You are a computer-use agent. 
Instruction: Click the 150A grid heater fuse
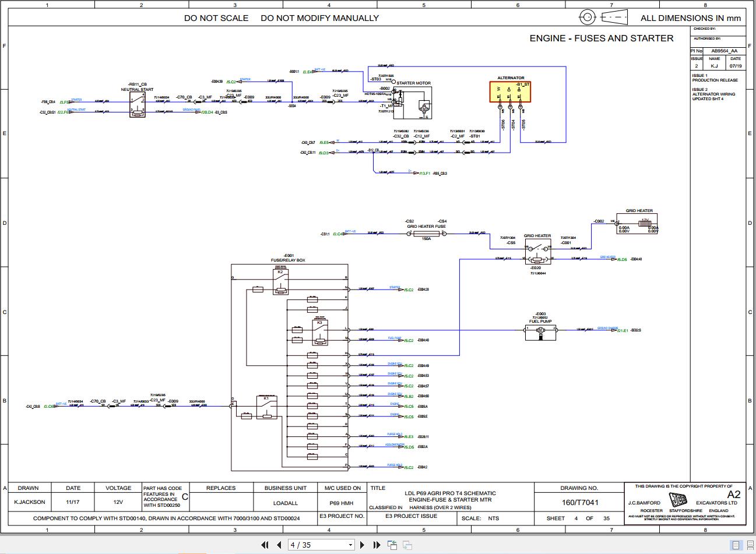[426, 234]
